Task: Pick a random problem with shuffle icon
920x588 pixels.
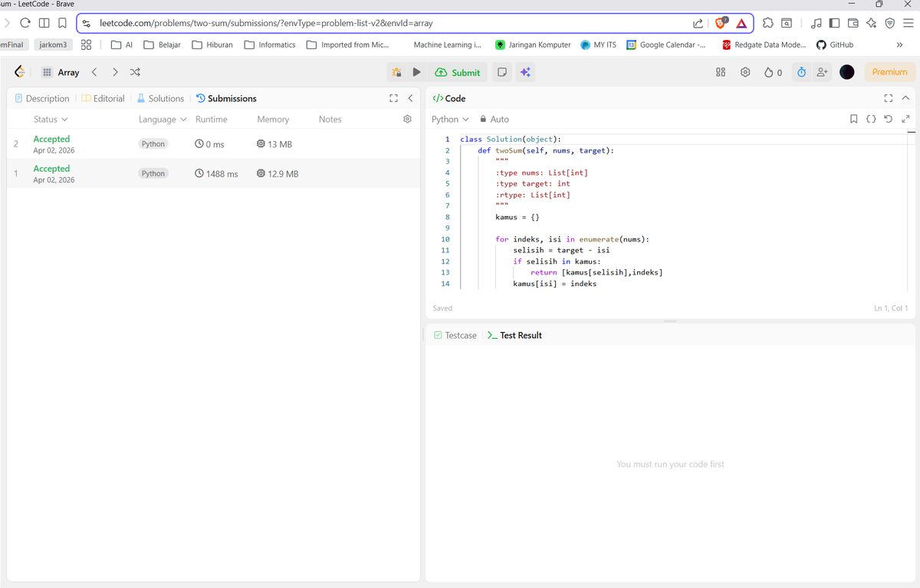Action: click(135, 72)
